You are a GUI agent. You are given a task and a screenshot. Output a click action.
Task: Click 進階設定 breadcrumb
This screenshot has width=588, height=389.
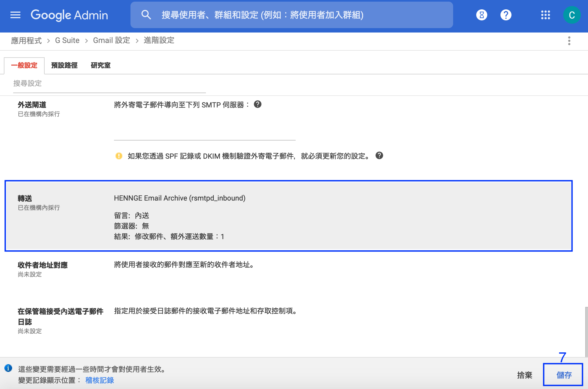159,40
